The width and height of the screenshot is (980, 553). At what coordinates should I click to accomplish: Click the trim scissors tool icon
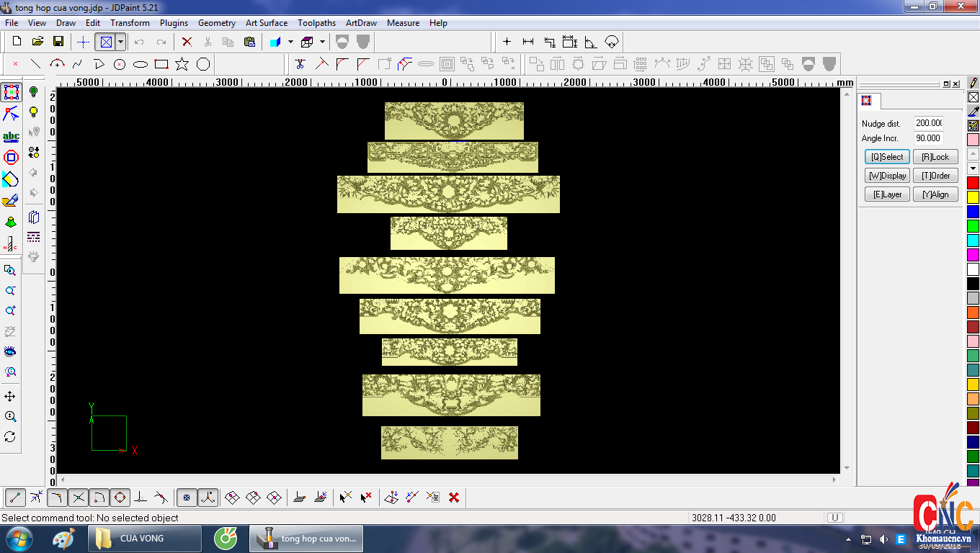300,64
